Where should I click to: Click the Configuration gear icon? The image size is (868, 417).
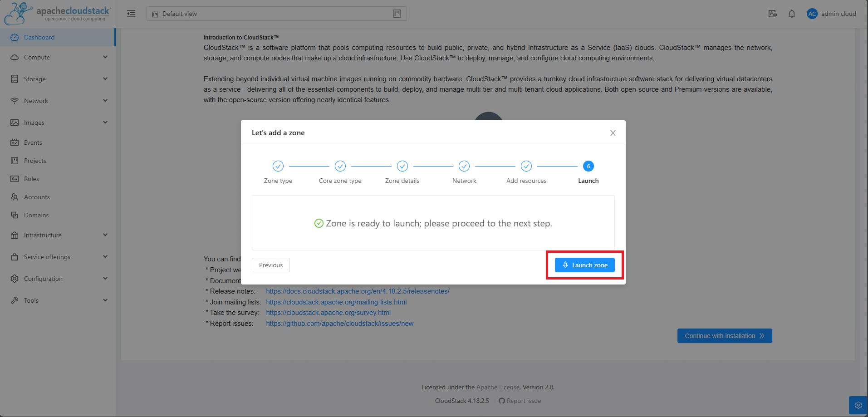(15, 279)
